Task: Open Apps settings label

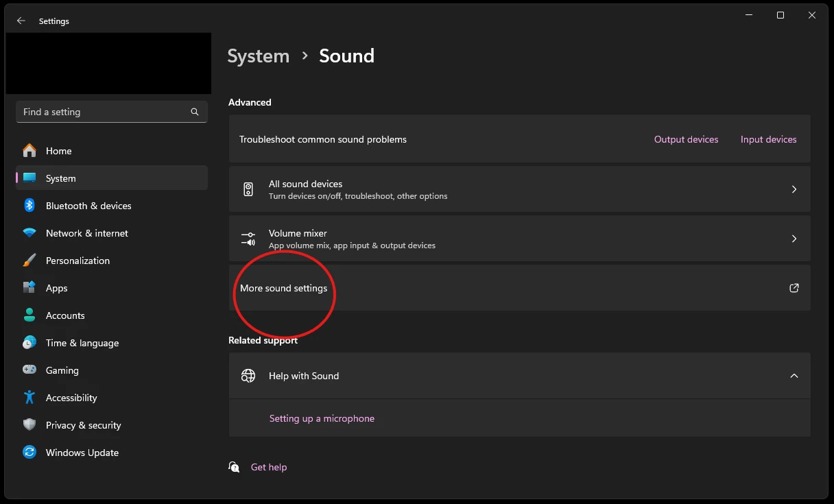Action: (x=57, y=288)
